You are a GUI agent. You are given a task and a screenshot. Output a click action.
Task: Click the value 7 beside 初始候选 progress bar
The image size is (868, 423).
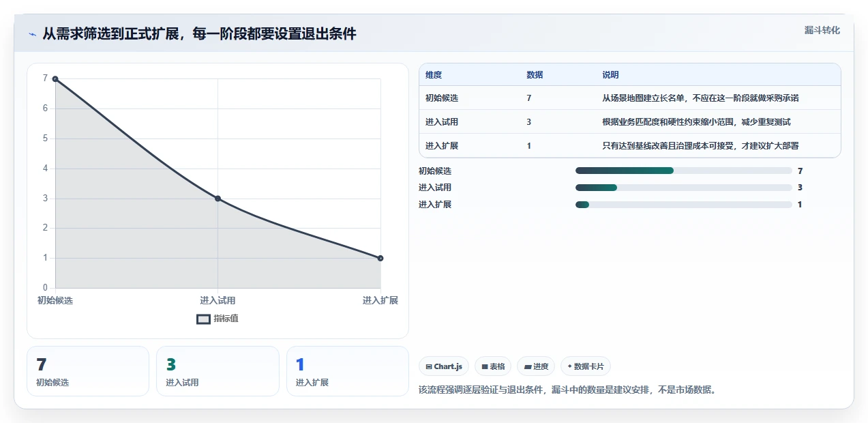tap(800, 171)
